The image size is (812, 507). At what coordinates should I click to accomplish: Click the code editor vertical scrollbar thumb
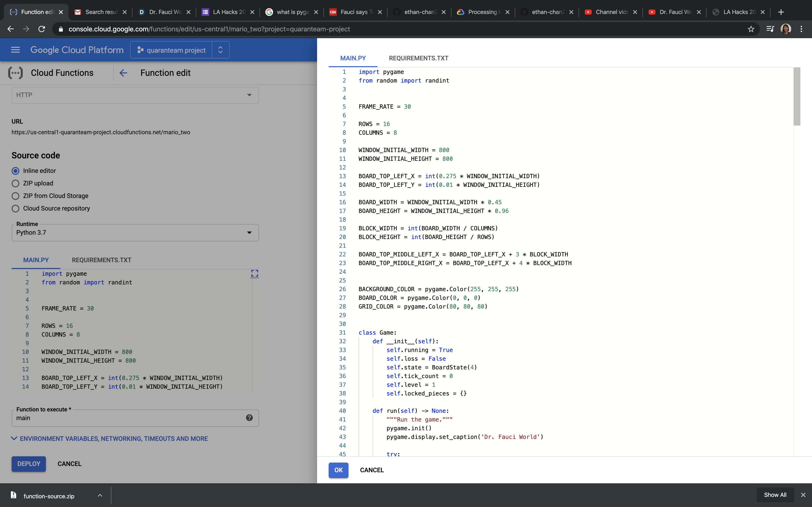[797, 97]
